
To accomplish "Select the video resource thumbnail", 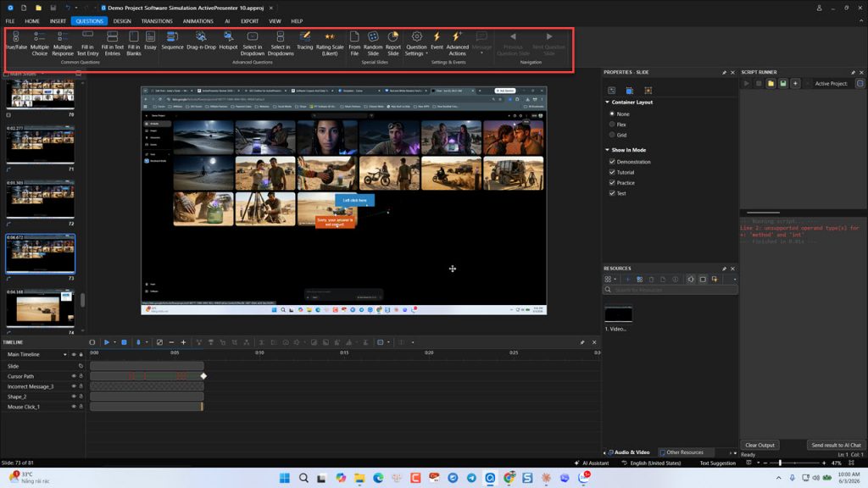I will [618, 313].
